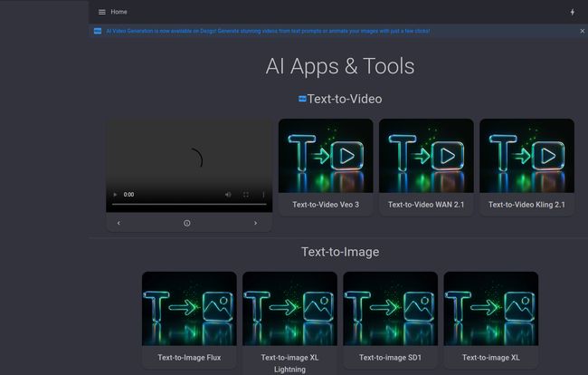Open Text-to-Video Kling 2.1 thumbnail
The height and width of the screenshot is (375, 588).
click(526, 156)
